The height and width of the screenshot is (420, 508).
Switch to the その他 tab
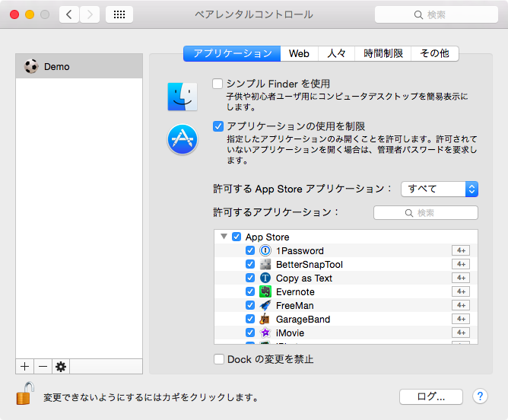pos(435,53)
